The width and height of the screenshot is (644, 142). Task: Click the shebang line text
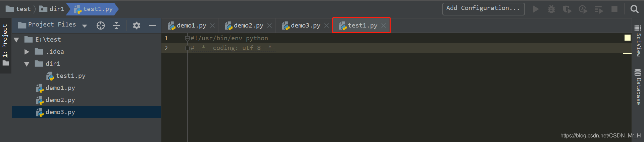click(229, 38)
